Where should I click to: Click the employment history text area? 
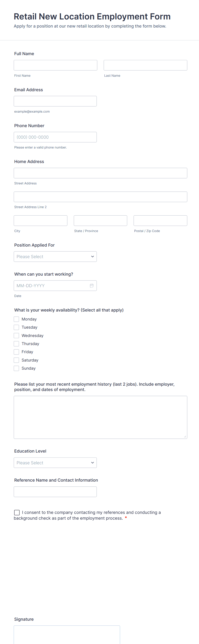(x=100, y=417)
